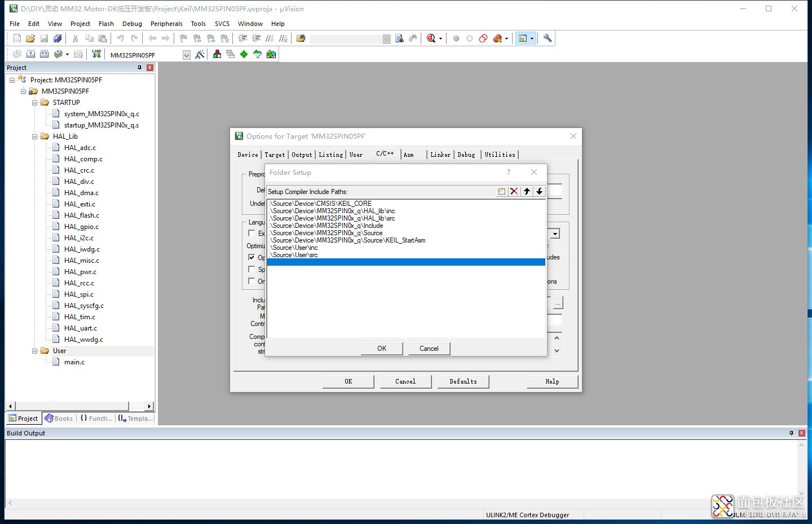812x524 pixels.
Task: Open the Pack Installer icon
Action: click(x=271, y=54)
